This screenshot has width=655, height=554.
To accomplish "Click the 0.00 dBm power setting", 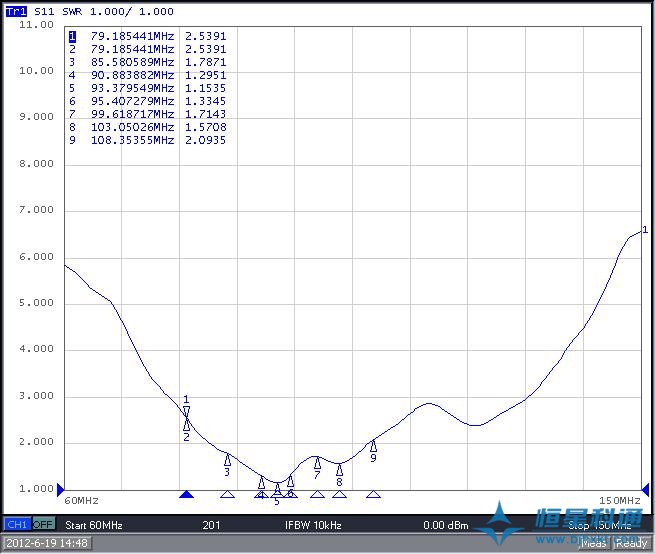I will [x=445, y=524].
